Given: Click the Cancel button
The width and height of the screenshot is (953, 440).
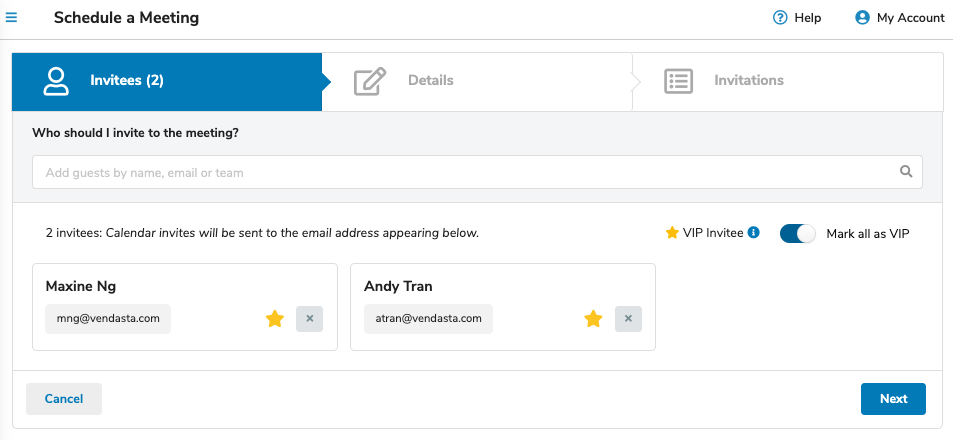Looking at the screenshot, I should point(64,399).
